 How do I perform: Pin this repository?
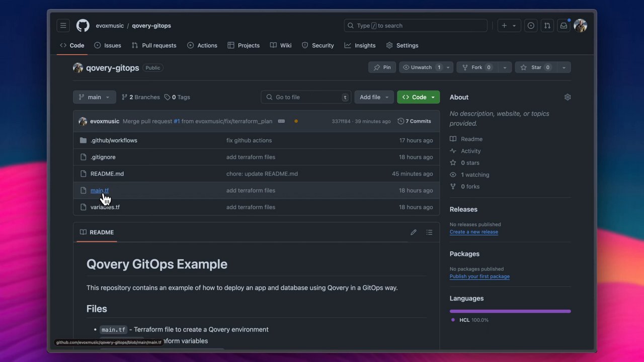382,67
